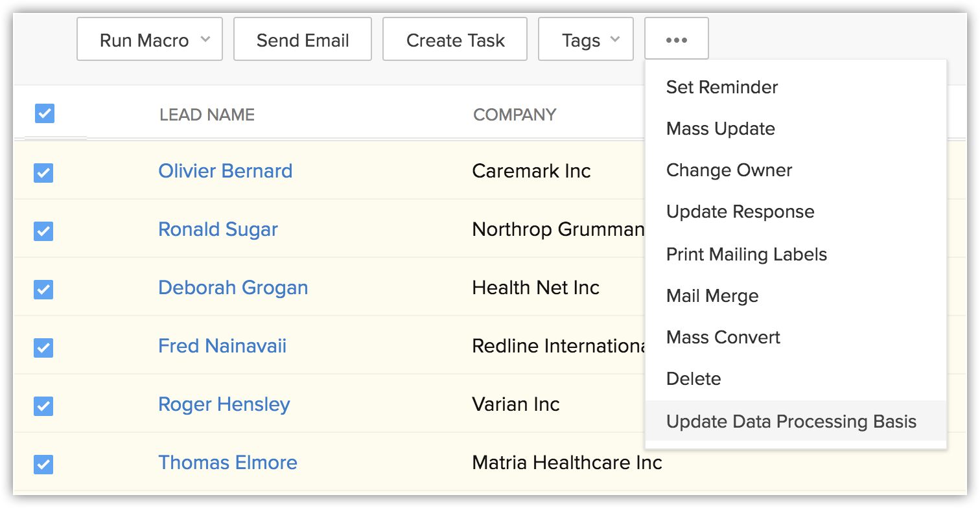Choose Set Reminder from the menu
The height and width of the screenshot is (508, 980).
point(722,87)
